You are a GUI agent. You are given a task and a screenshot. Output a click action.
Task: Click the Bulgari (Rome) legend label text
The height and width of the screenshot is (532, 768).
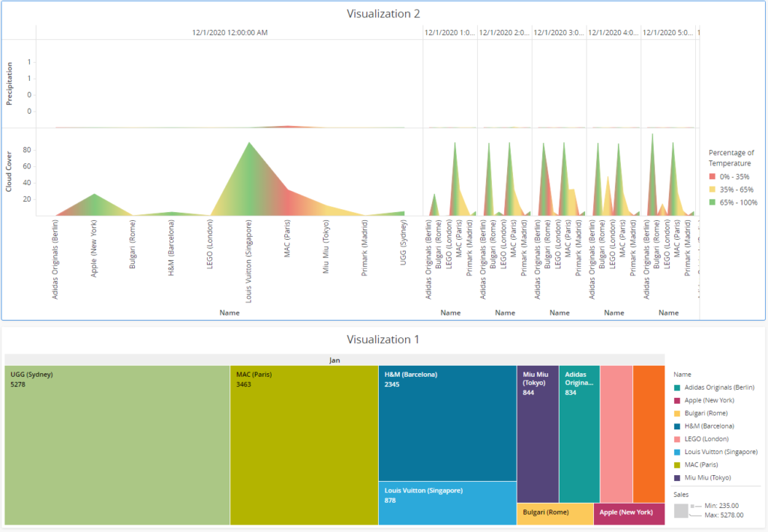pos(706,413)
